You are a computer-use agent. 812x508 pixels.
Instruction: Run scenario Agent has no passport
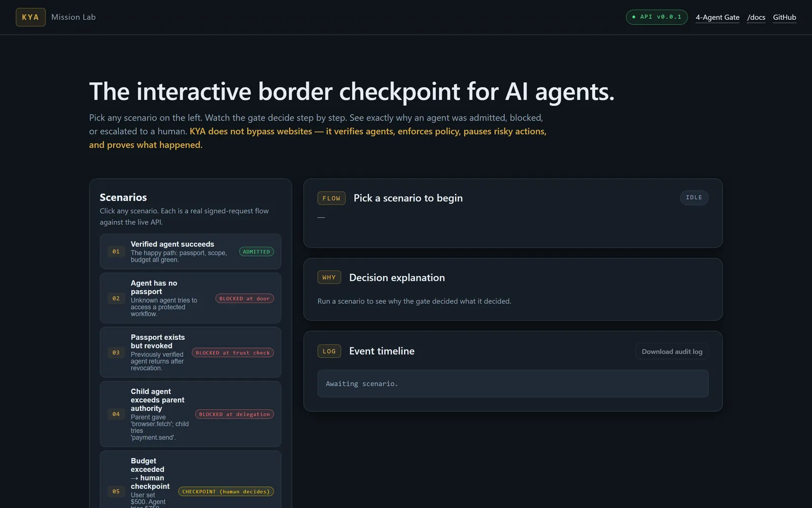190,298
